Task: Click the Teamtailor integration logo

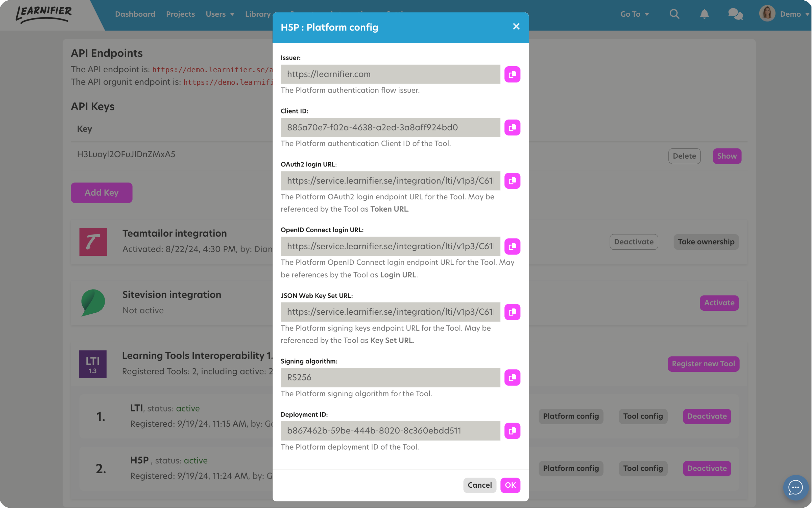Action: (x=93, y=242)
